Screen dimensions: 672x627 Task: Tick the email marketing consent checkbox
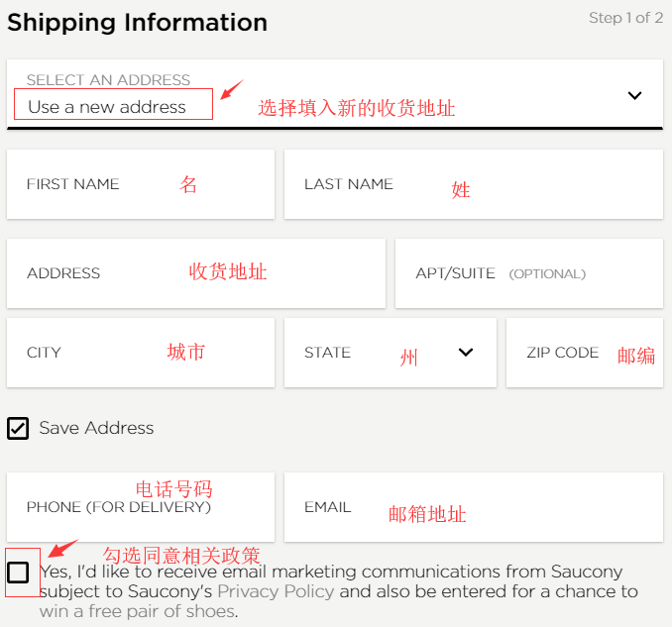18,572
